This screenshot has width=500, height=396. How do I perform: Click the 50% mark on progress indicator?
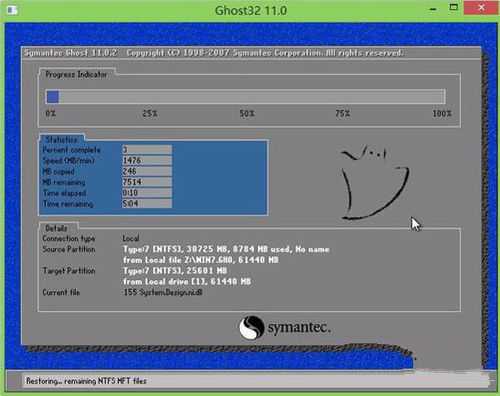[x=247, y=114]
